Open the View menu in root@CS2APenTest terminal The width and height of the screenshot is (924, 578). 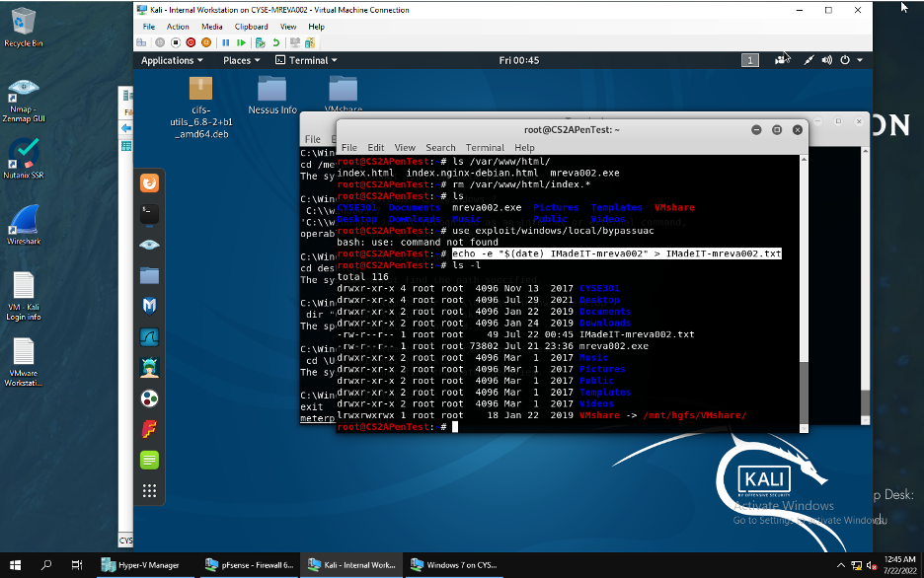tap(405, 147)
